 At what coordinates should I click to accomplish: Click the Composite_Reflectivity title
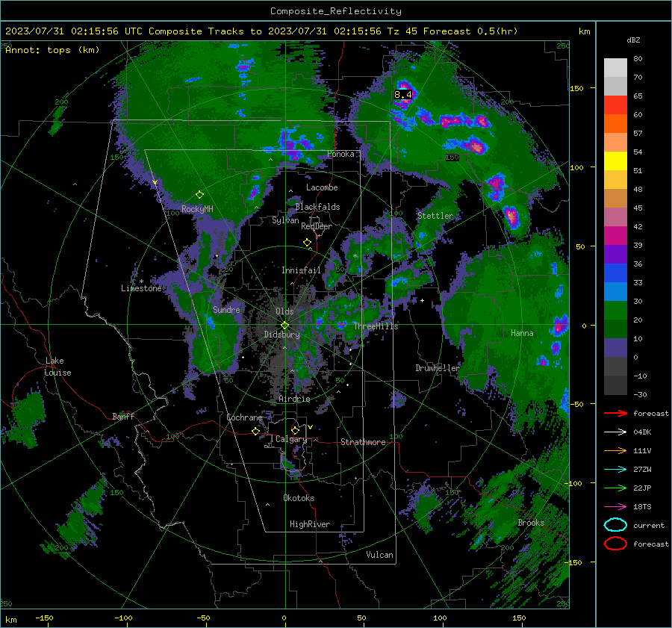coord(335,11)
